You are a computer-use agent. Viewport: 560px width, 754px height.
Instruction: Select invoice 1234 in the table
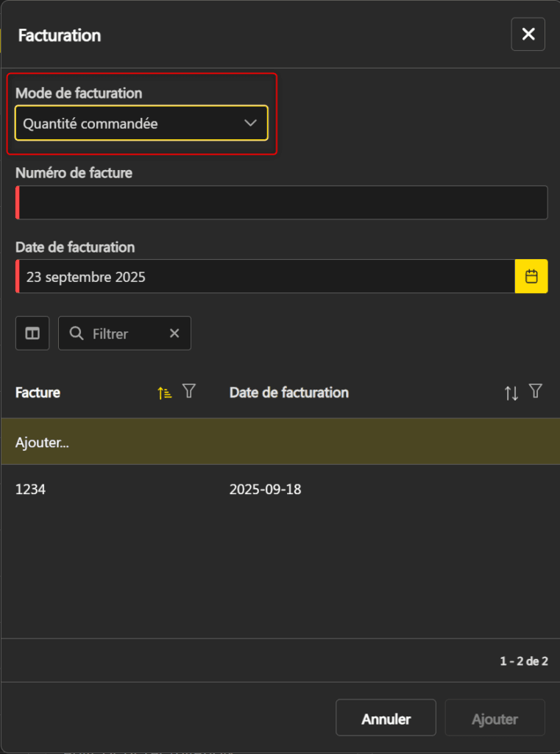31,489
